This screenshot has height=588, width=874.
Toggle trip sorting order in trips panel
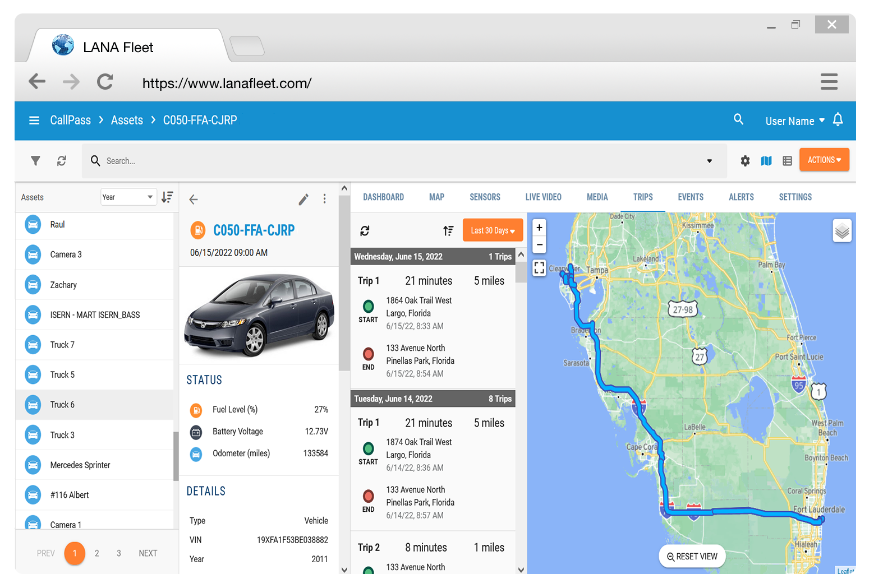tap(448, 230)
